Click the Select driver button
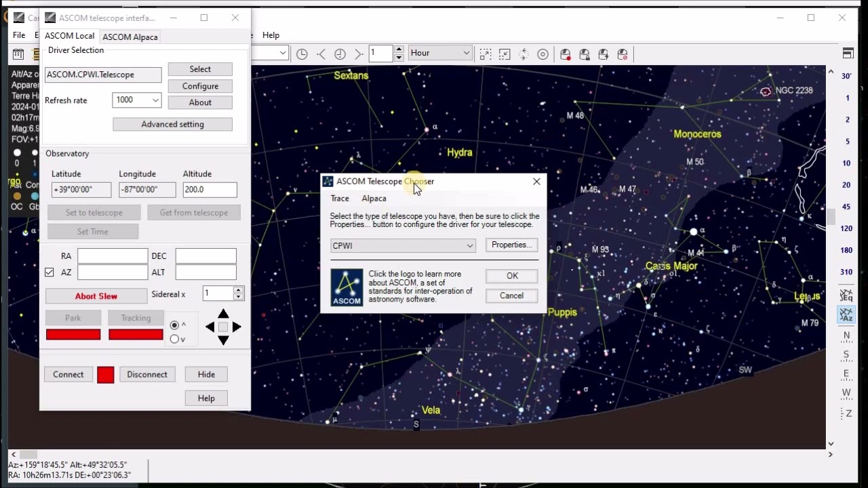 pos(200,69)
